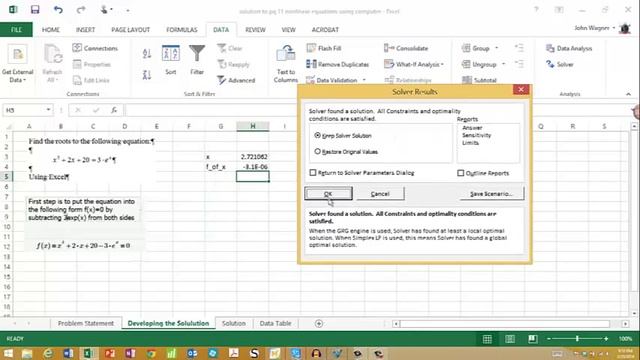Open the FILE tab

coord(16,29)
